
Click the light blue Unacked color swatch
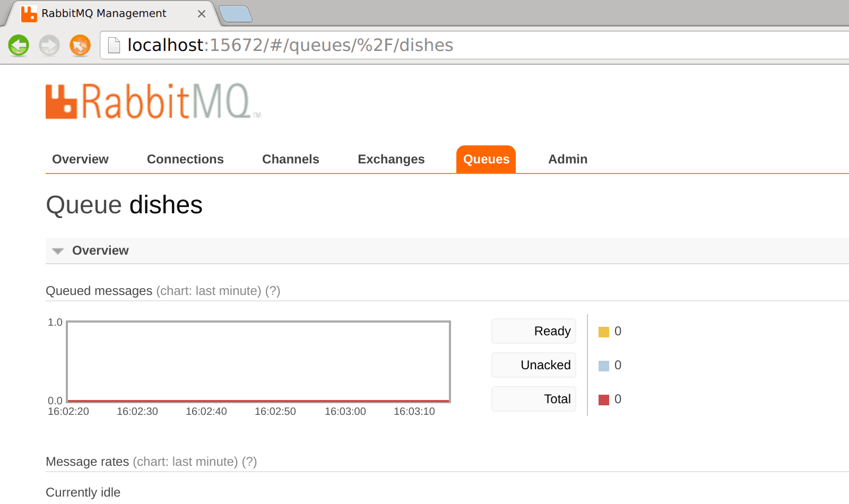(x=604, y=366)
